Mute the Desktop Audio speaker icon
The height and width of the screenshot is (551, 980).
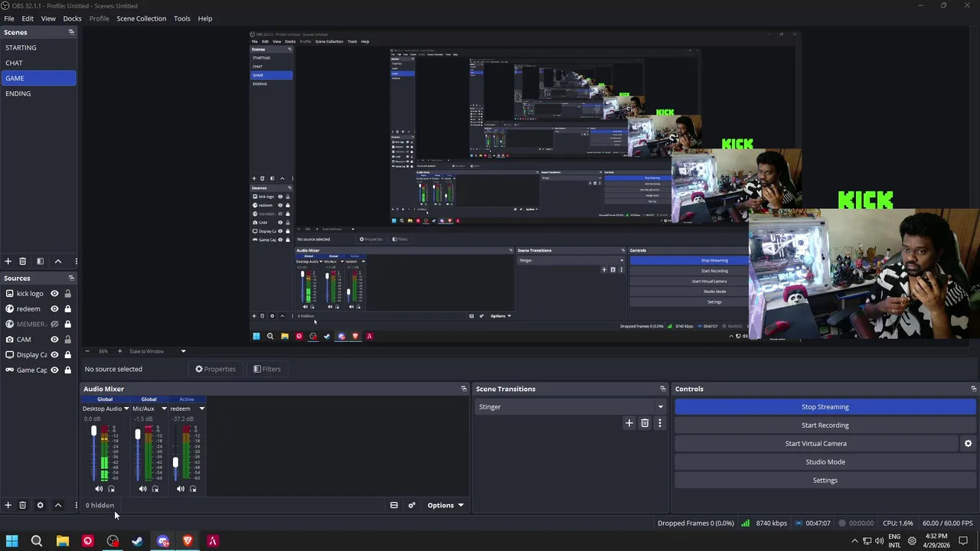tap(99, 489)
